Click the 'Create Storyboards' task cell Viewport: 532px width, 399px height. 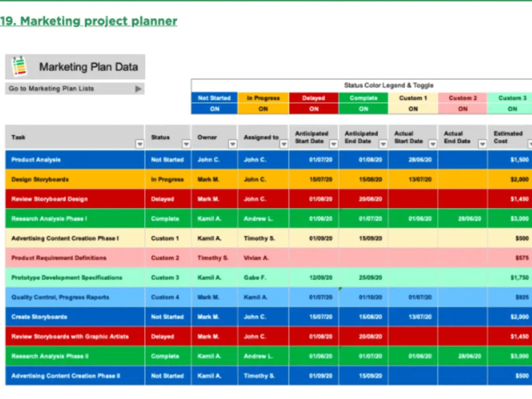pos(75,317)
